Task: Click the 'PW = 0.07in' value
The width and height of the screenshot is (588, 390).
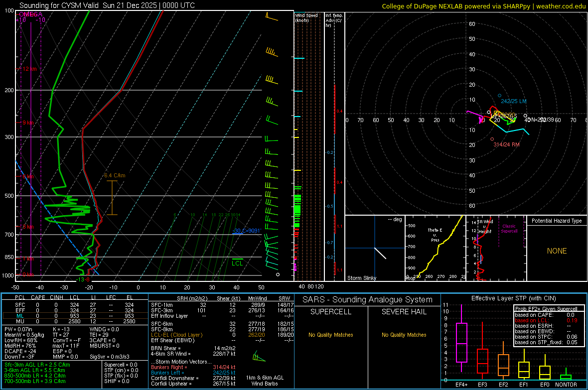Action: click(18, 329)
